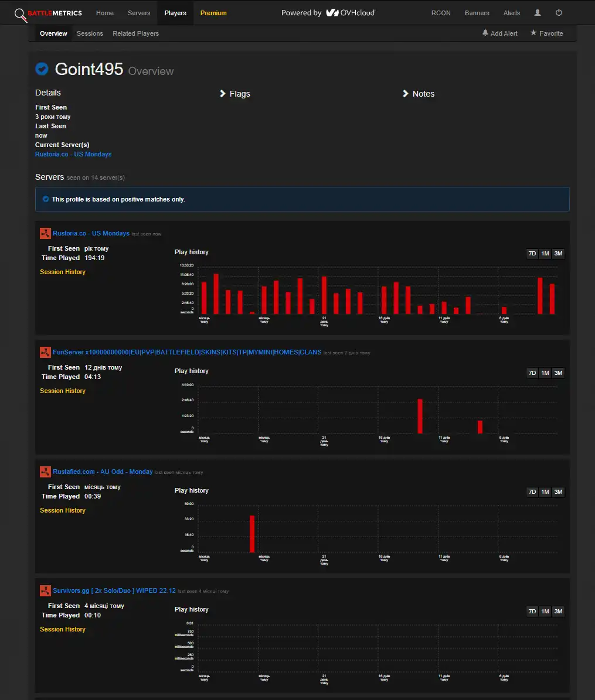Viewport: 595px width, 700px height.
Task: Select 1M range for FunServer play history
Action: pyautogui.click(x=545, y=373)
